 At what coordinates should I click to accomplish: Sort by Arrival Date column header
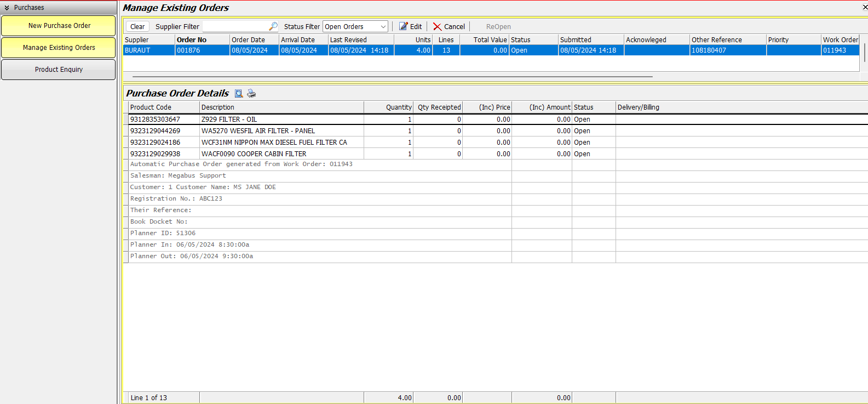pos(303,39)
